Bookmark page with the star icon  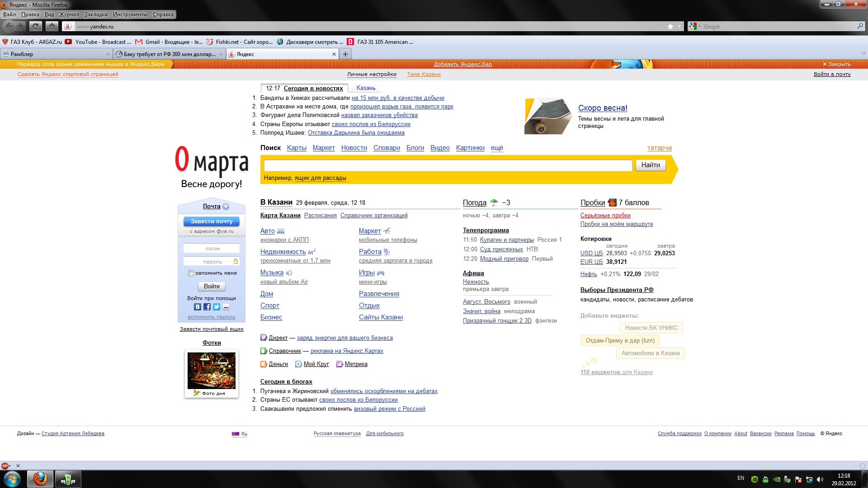point(670,27)
